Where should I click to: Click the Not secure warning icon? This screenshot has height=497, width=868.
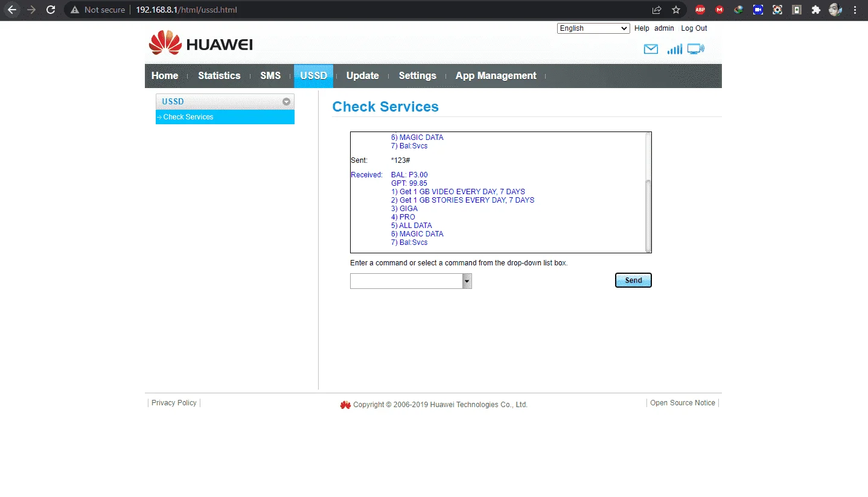point(75,10)
